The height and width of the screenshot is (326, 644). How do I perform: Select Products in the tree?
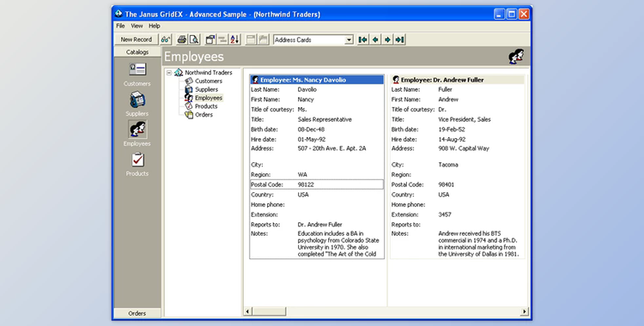click(206, 106)
